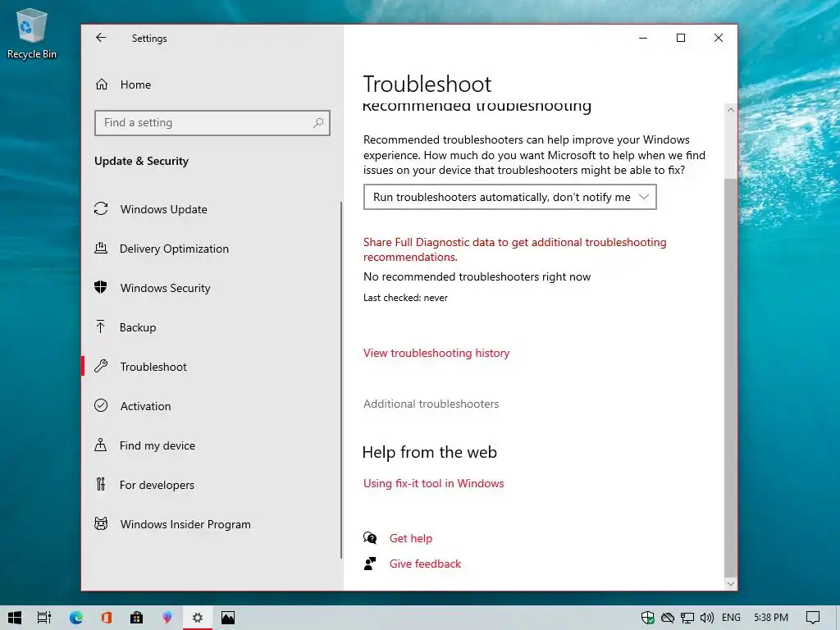Click the Windows Security shield icon
This screenshot has width=840, height=630.
tap(101, 287)
